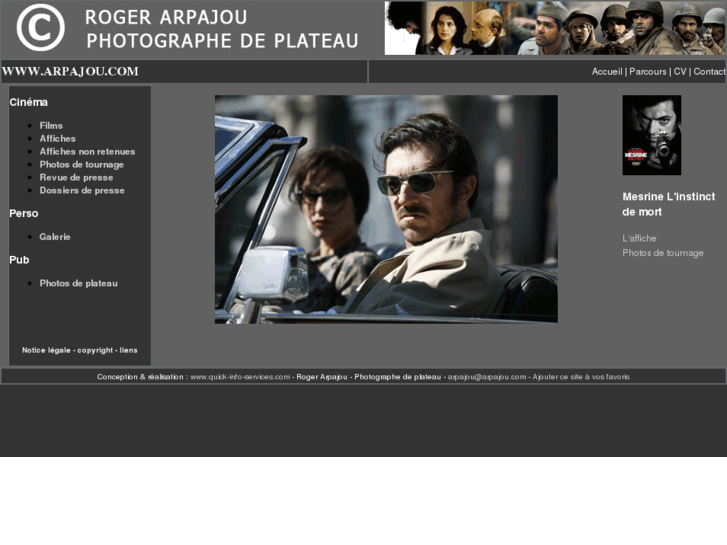Open the Accueil page
The width and height of the screenshot is (727, 545).
click(x=607, y=71)
